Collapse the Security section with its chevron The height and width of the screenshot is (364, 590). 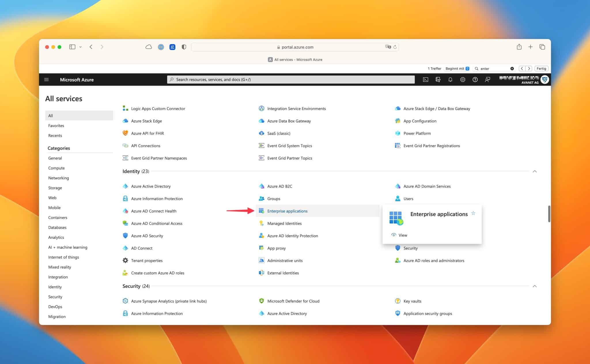(x=535, y=286)
